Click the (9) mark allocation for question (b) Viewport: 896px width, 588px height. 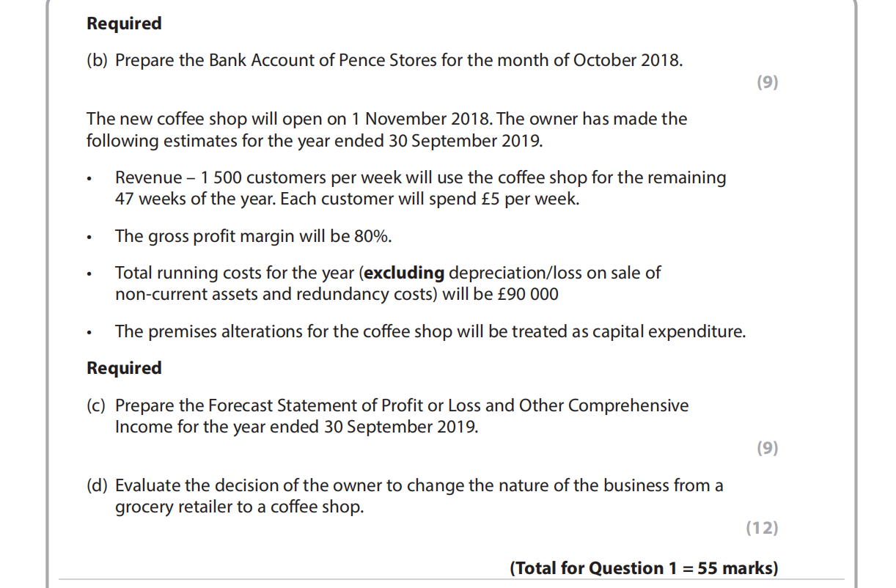click(x=766, y=82)
